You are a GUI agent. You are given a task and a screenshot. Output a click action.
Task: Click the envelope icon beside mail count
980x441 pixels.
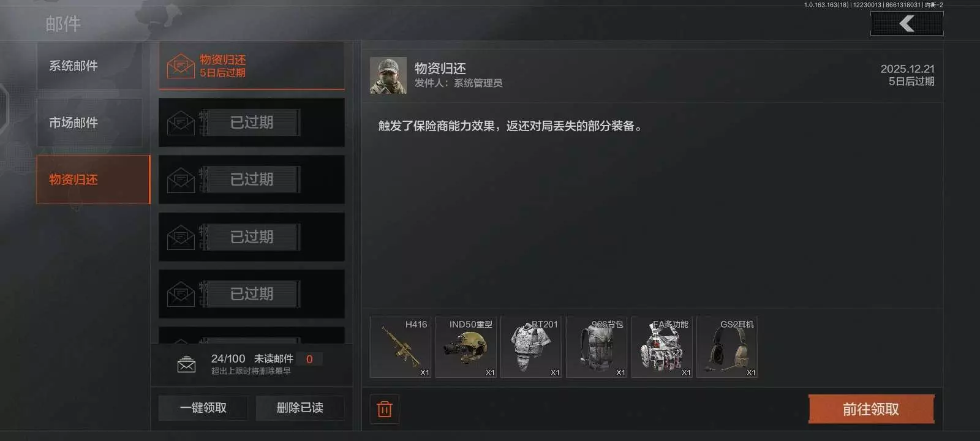coord(186,365)
